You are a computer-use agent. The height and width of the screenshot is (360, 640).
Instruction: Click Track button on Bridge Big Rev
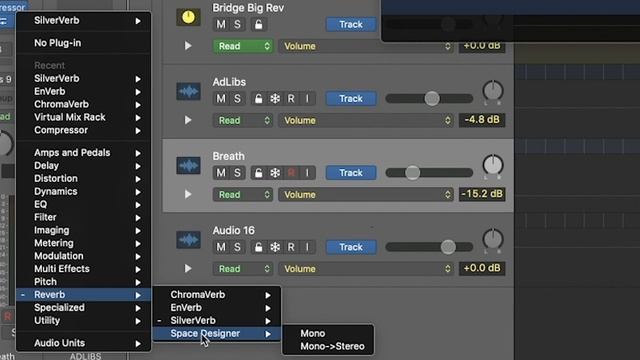coord(351,24)
